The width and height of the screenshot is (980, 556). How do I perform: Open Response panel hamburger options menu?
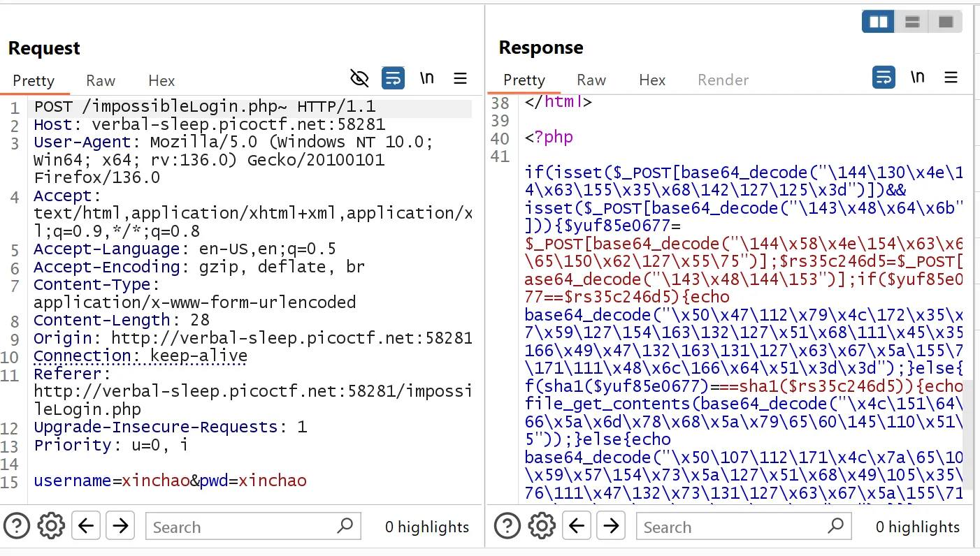click(x=951, y=77)
